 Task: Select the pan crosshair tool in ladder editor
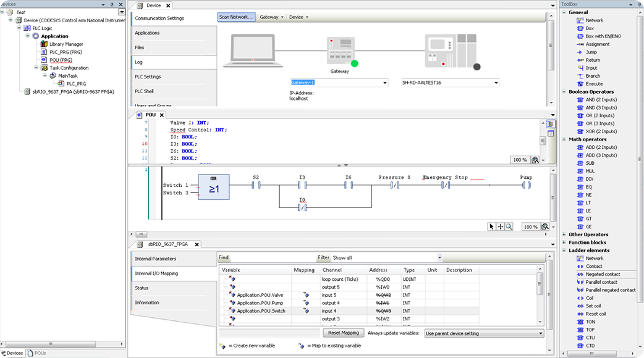point(501,227)
